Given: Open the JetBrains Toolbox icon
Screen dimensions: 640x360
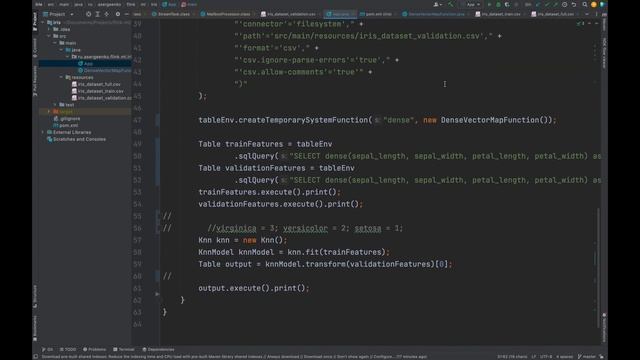Looking at the screenshot, I should click(x=602, y=4).
